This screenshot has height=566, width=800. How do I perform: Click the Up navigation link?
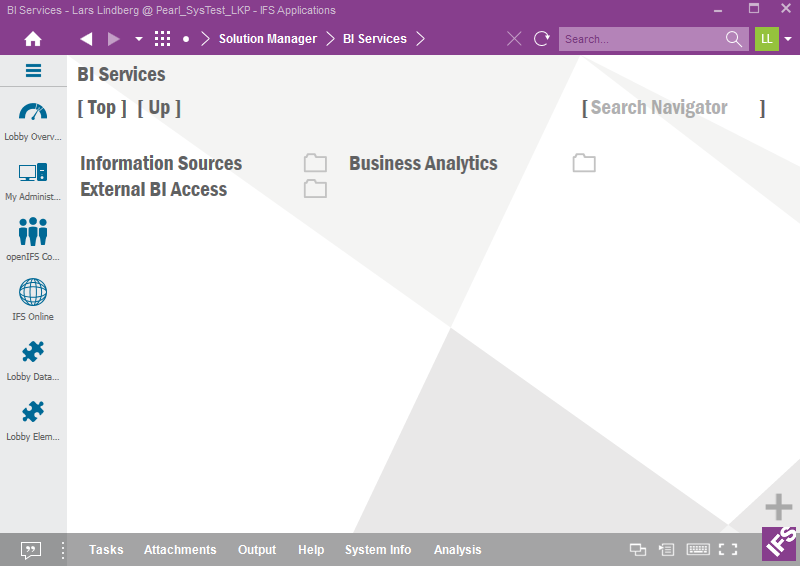[159, 108]
